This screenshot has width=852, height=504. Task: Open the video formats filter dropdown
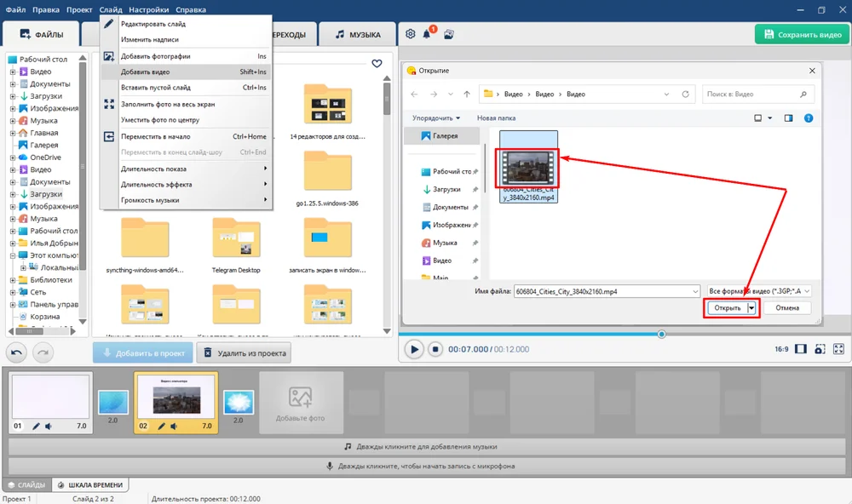coord(758,291)
